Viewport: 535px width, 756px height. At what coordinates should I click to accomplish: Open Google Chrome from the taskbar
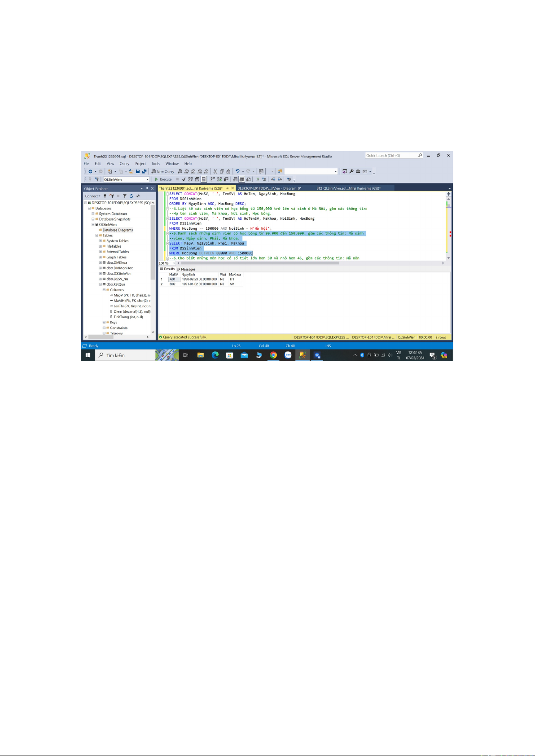273,355
